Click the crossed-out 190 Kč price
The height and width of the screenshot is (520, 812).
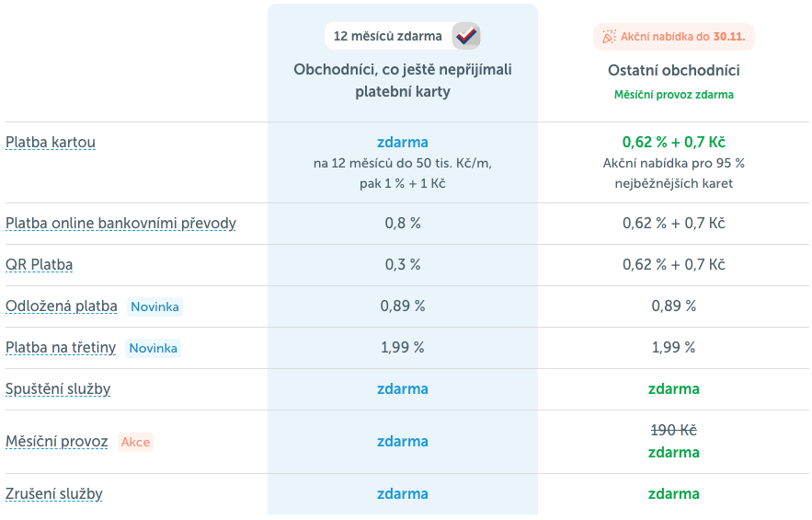(x=674, y=431)
